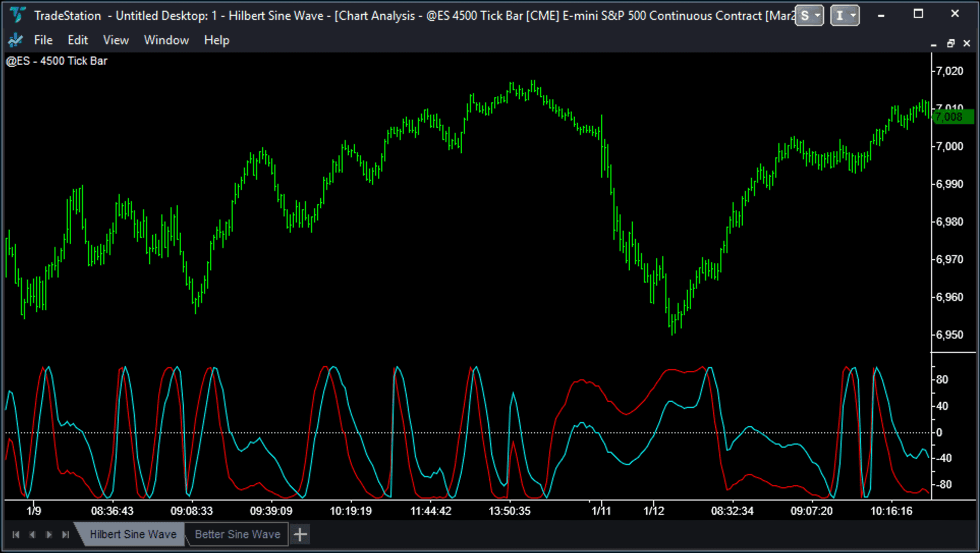Click the previous tab arrow icon
The height and width of the screenshot is (553, 980).
[x=33, y=534]
